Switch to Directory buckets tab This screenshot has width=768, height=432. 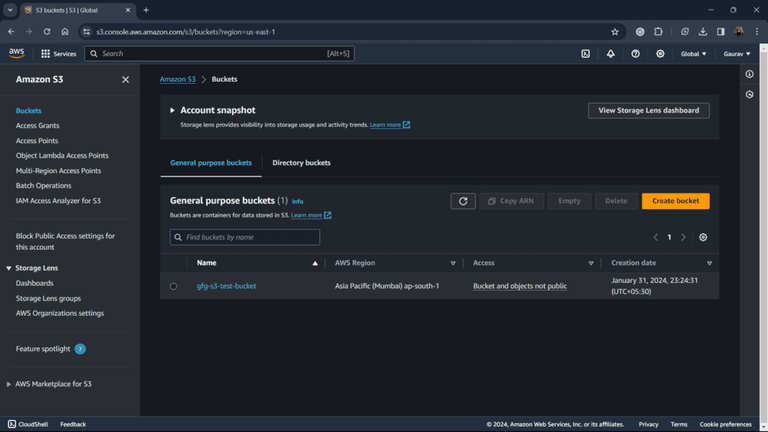[x=301, y=163]
